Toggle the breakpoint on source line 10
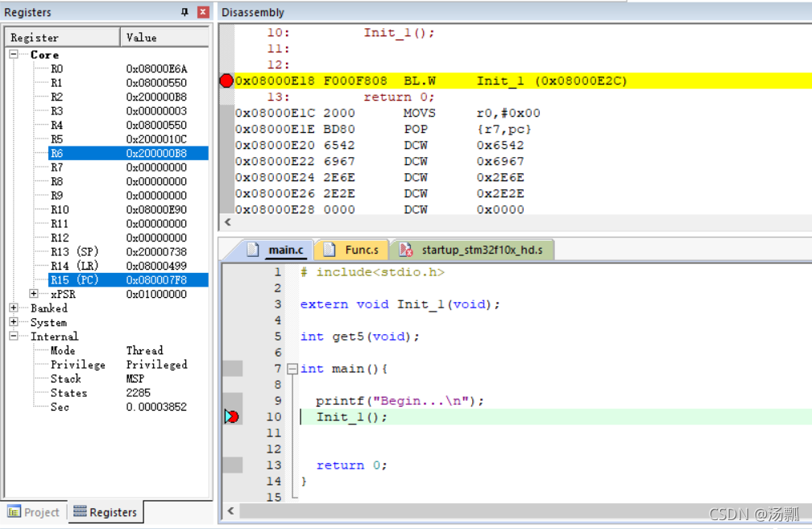812x529 pixels. pos(232,417)
